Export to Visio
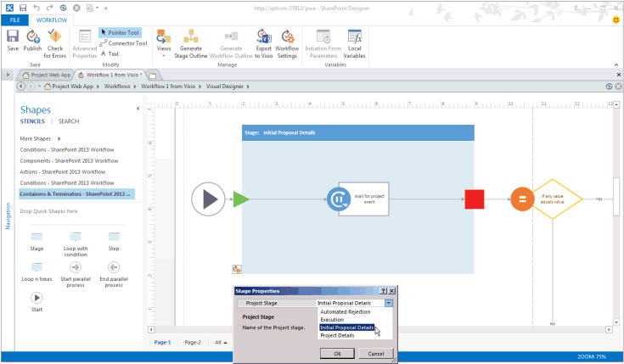Viewport: 624px width, 364px height. [x=263, y=44]
